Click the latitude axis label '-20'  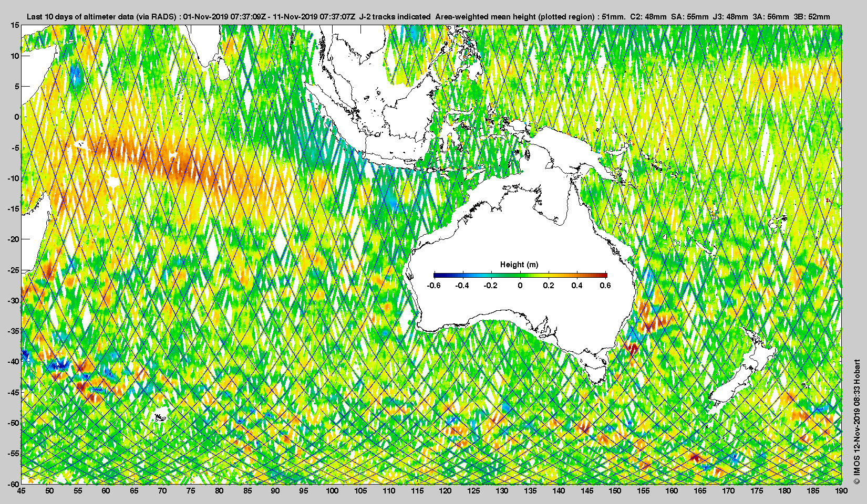point(13,239)
